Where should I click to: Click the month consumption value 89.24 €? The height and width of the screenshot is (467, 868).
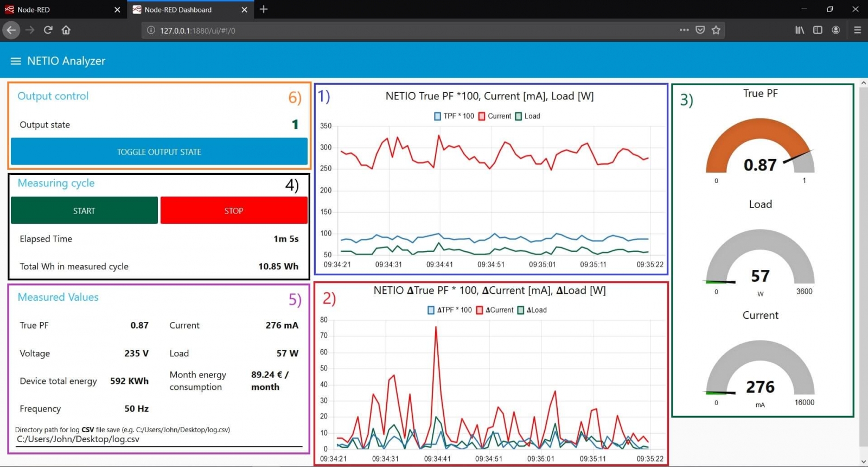pos(270,381)
